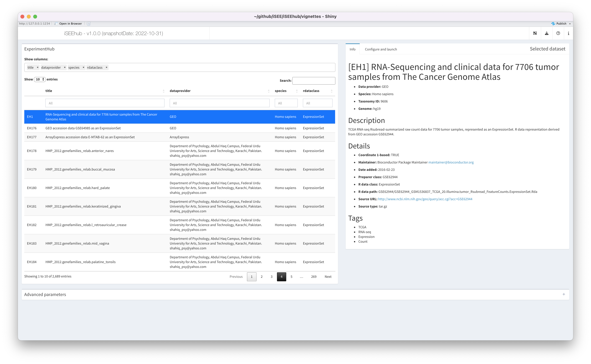The width and height of the screenshot is (591, 364).
Task: Click the download/export icon in toolbar
Action: (547, 33)
